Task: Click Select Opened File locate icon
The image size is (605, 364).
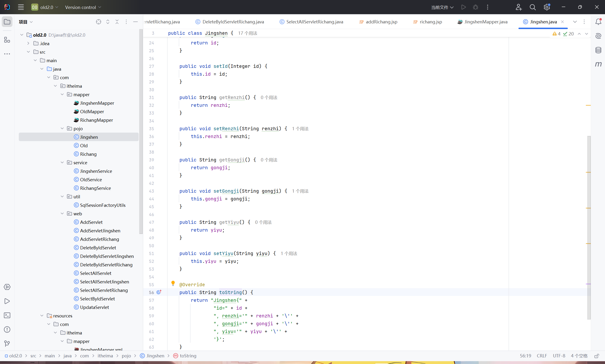Action: pyautogui.click(x=99, y=22)
